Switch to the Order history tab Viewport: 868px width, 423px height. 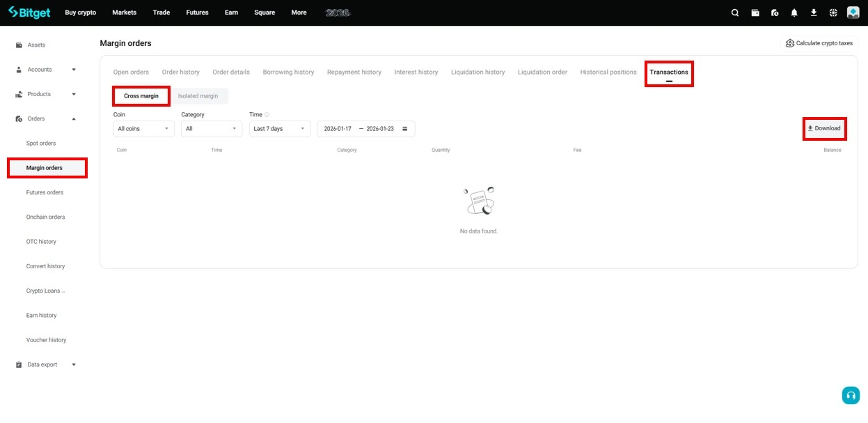pos(181,72)
